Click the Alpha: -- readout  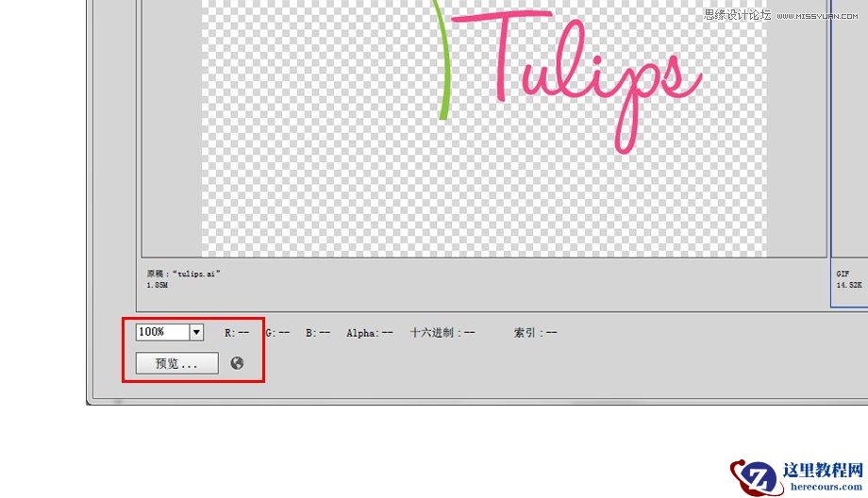tap(370, 333)
